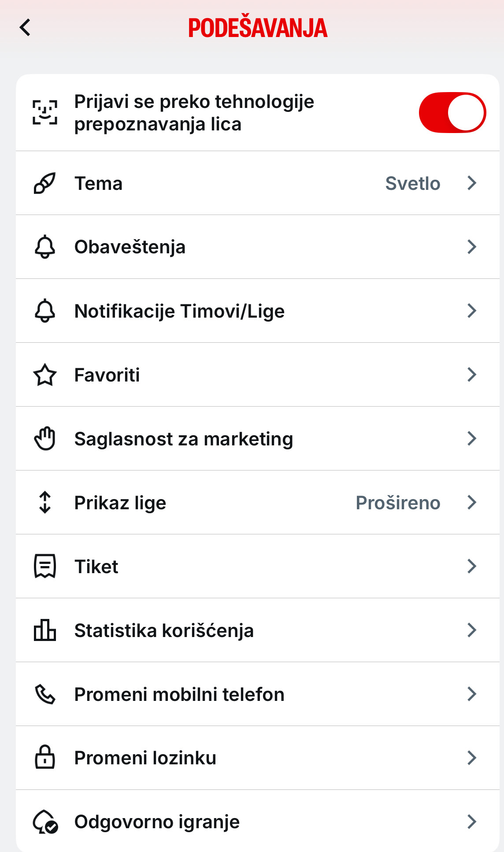Expand the Tema chevron arrow
This screenshot has width=504, height=852.
pos(472,183)
